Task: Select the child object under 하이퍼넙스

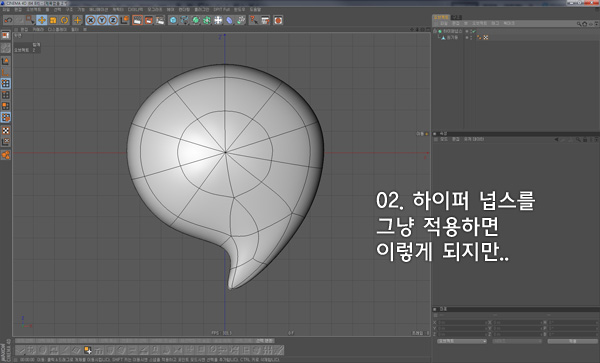Action: [x=452, y=37]
